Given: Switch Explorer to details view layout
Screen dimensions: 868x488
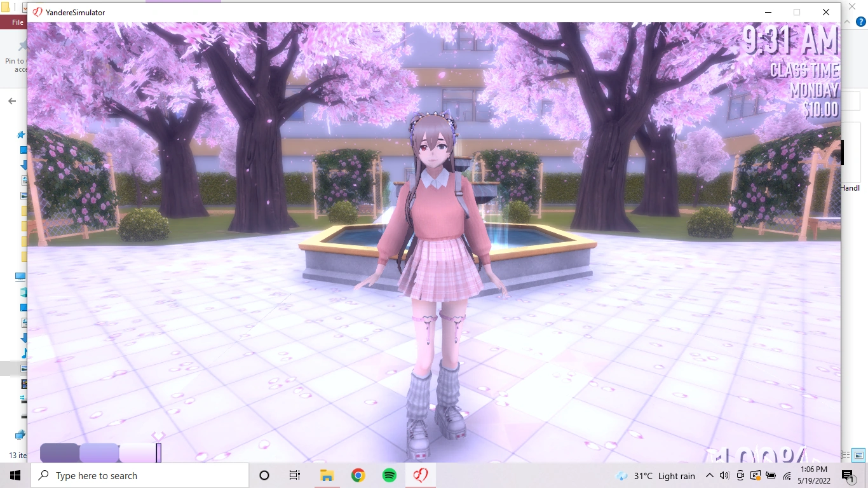Looking at the screenshot, I should click(x=845, y=455).
